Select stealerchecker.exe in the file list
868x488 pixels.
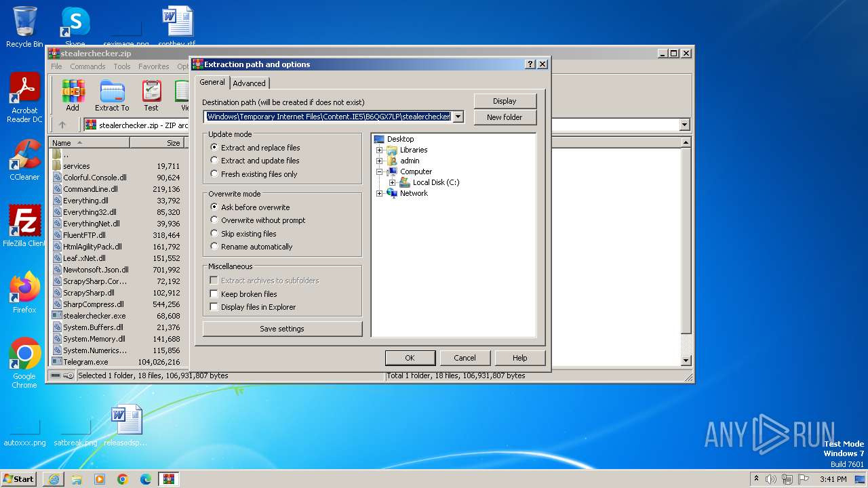point(94,316)
